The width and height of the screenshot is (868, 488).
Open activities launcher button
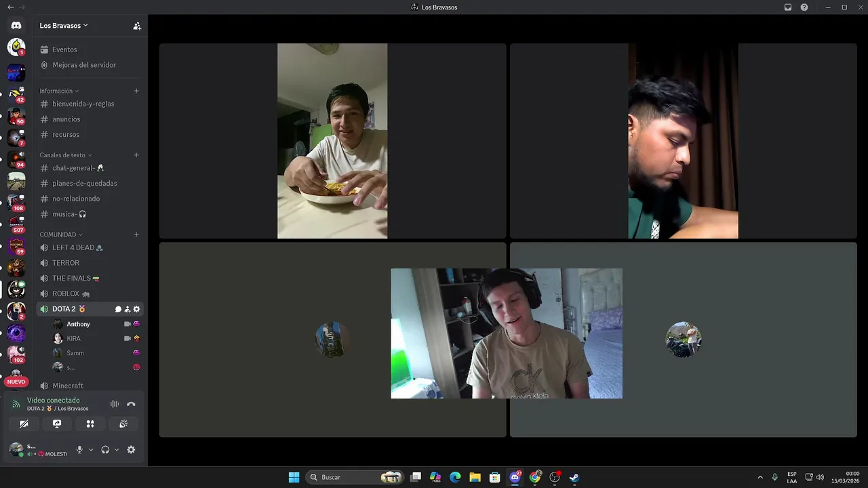click(x=90, y=424)
